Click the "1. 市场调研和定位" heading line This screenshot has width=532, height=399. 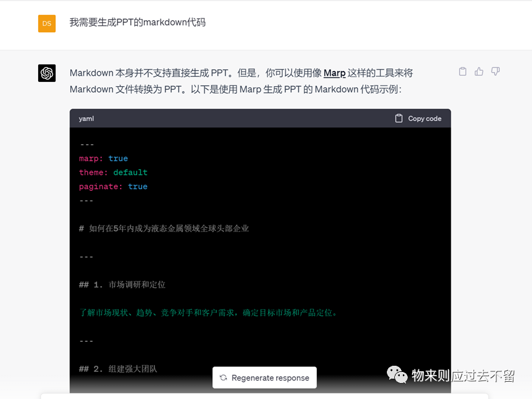point(122,284)
